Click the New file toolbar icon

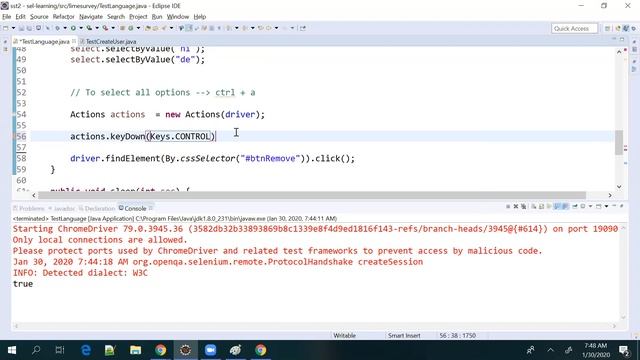tap(5, 28)
